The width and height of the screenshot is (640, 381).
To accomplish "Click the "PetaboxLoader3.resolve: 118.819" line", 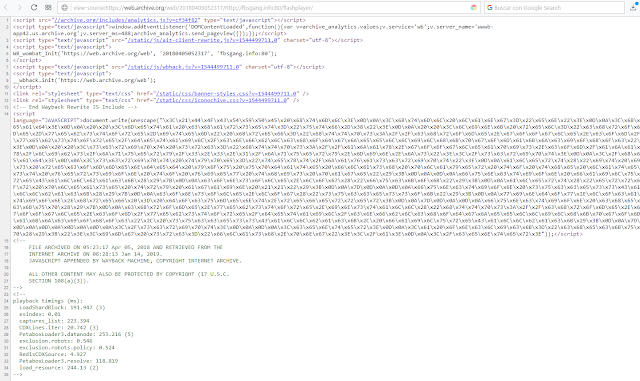I will pyautogui.click(x=69, y=361).
